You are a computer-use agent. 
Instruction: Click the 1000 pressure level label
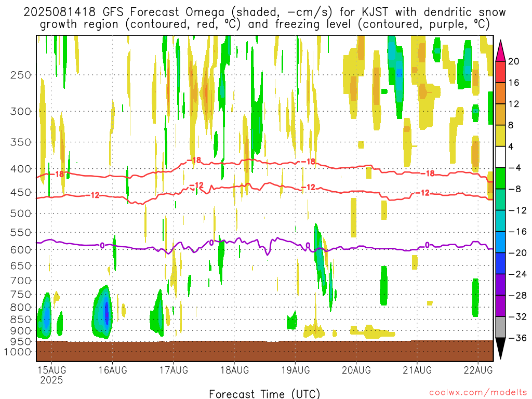click(x=18, y=352)
